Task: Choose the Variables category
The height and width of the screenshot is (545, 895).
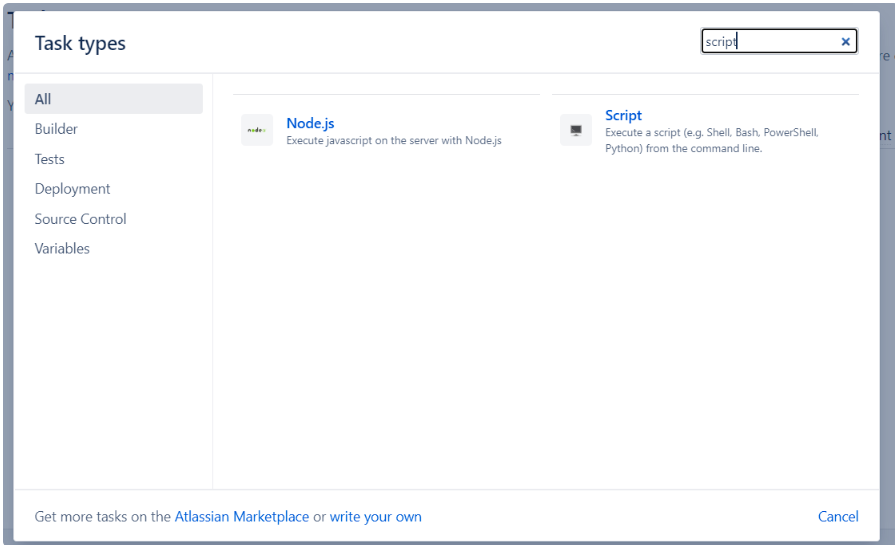Action: point(62,248)
